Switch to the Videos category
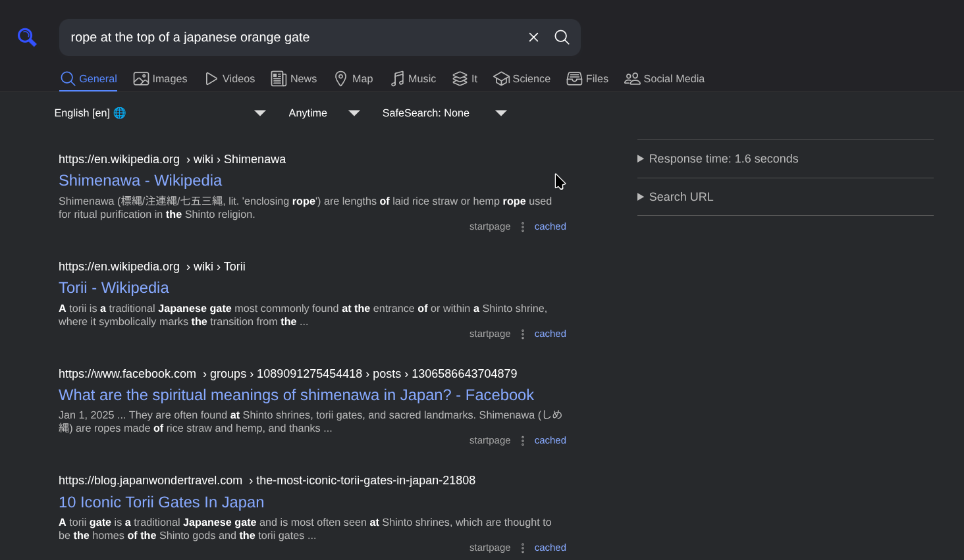 point(230,79)
